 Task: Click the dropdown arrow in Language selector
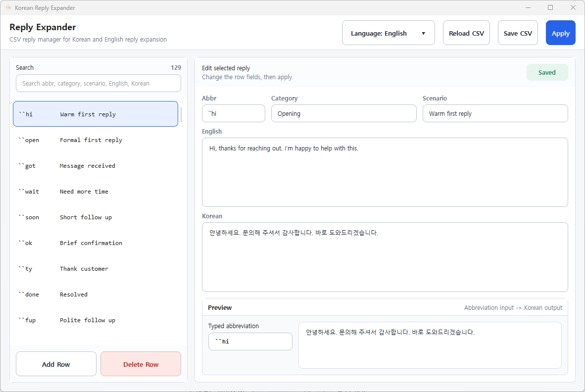point(424,33)
